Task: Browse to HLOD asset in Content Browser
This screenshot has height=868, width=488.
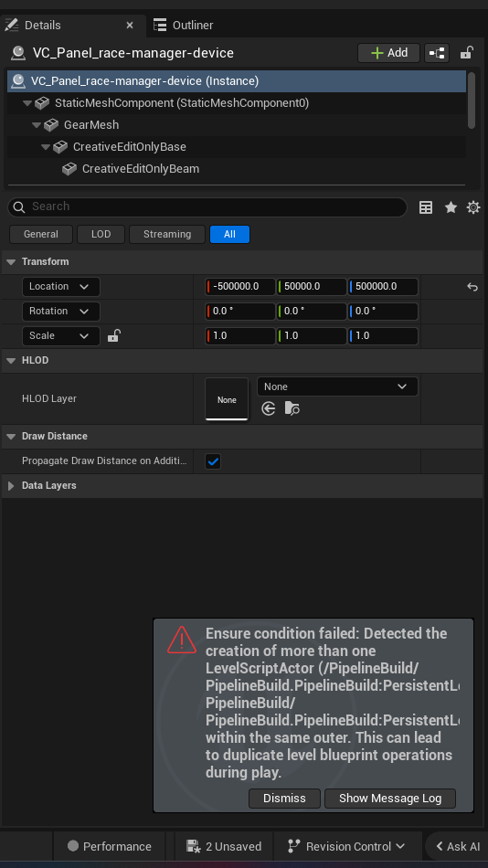Action: (292, 409)
